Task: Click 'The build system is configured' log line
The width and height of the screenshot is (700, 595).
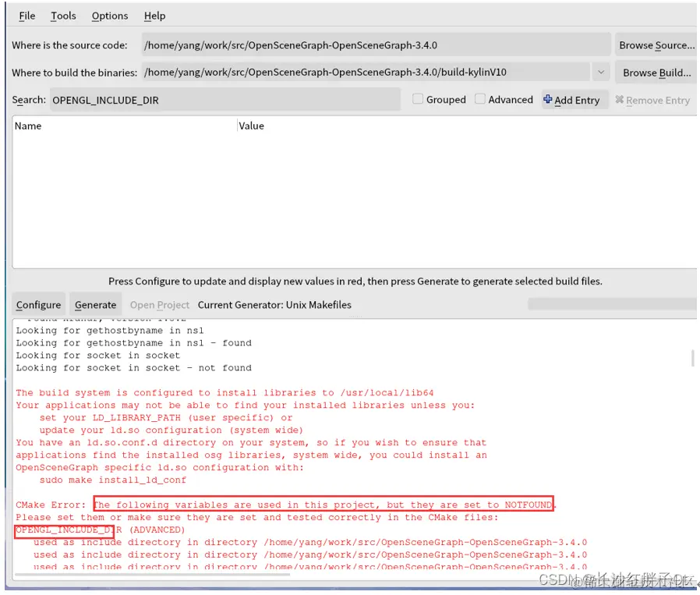Action: [x=224, y=393]
